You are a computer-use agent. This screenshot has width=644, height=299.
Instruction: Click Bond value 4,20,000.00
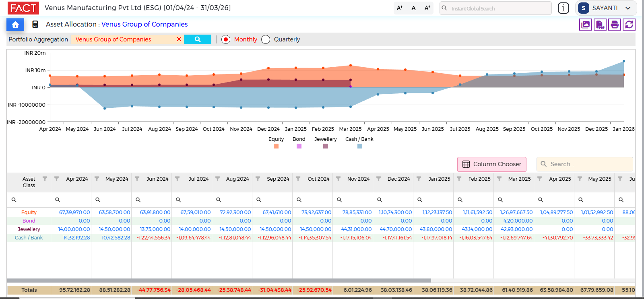click(518, 221)
